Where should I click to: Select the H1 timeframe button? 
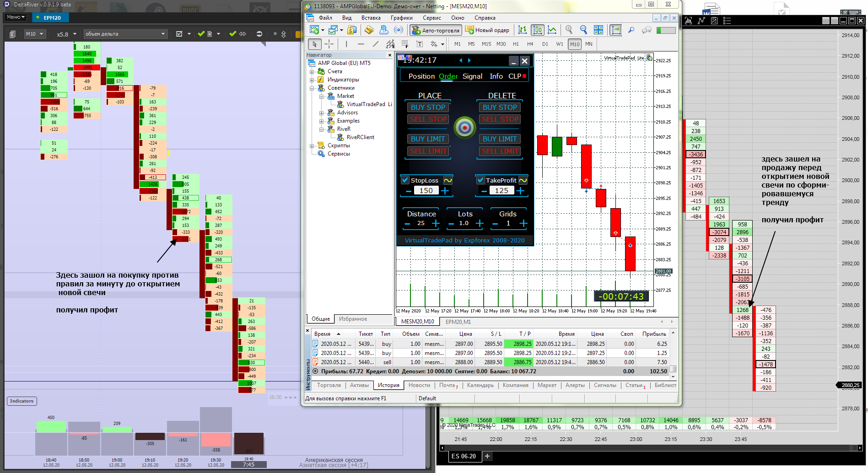tap(516, 44)
